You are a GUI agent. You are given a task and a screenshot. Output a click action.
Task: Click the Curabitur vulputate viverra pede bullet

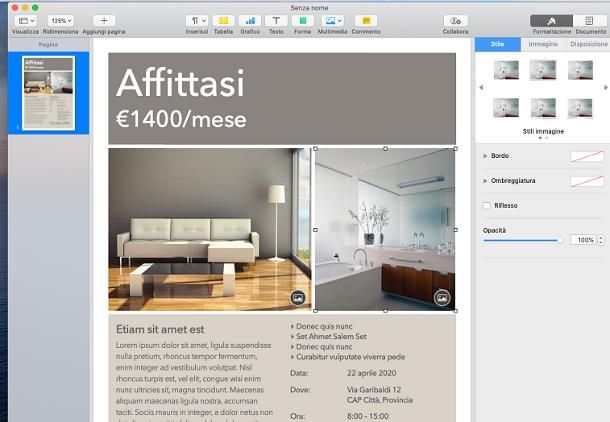point(351,357)
